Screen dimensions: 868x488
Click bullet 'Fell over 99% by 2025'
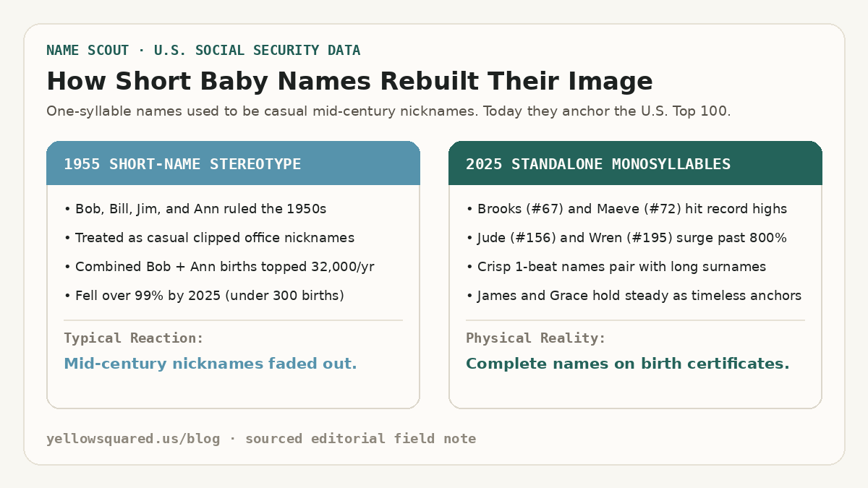point(204,296)
